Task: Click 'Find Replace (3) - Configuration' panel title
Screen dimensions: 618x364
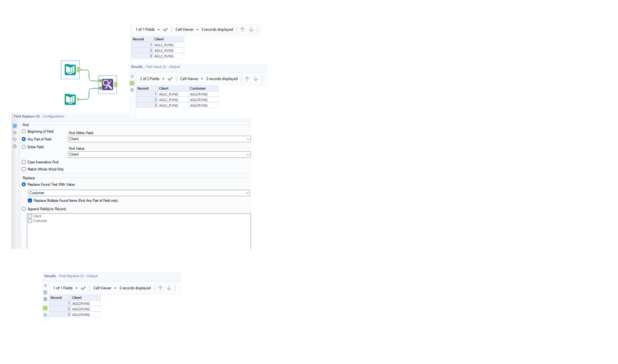Action: point(39,116)
